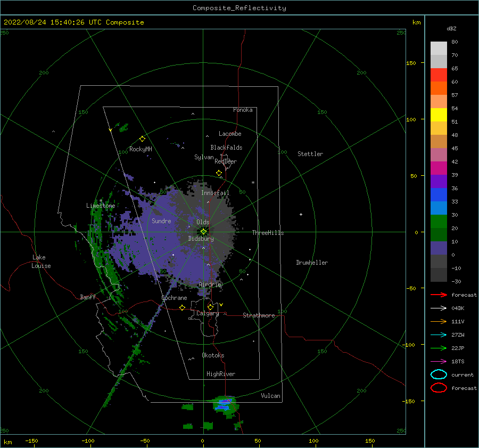Image resolution: width=479 pixels, height=448 pixels.
Task: Click the yellow km label at top right
Action: coord(416,22)
